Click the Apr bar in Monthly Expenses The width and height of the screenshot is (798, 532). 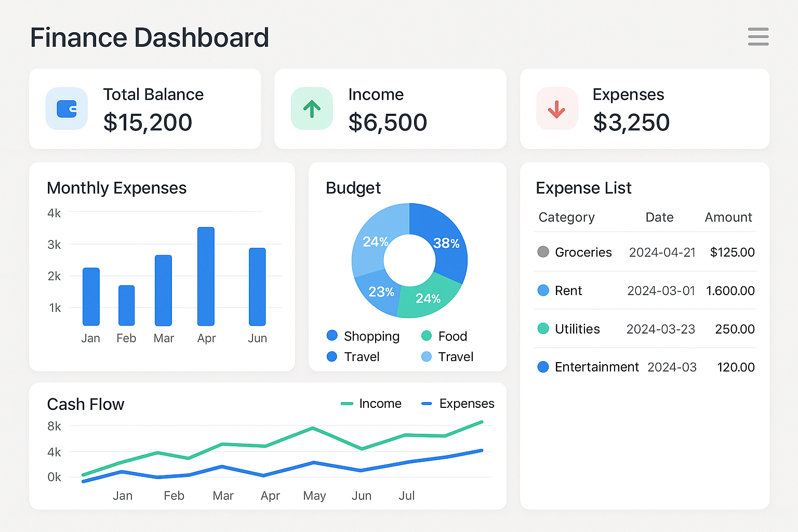(206, 275)
